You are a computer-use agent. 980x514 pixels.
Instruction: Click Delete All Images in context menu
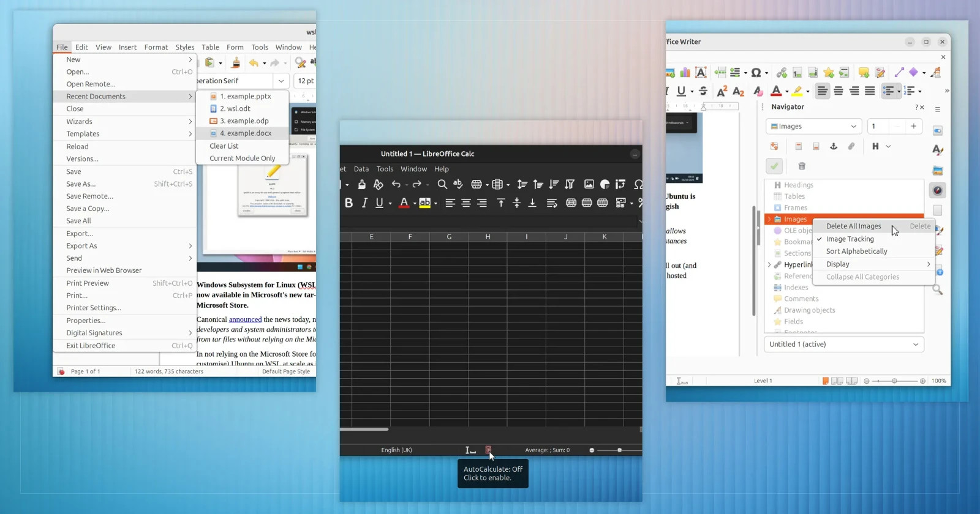pos(874,226)
